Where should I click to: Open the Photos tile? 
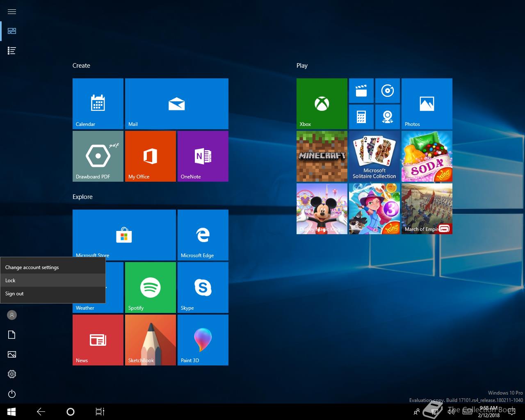[427, 104]
